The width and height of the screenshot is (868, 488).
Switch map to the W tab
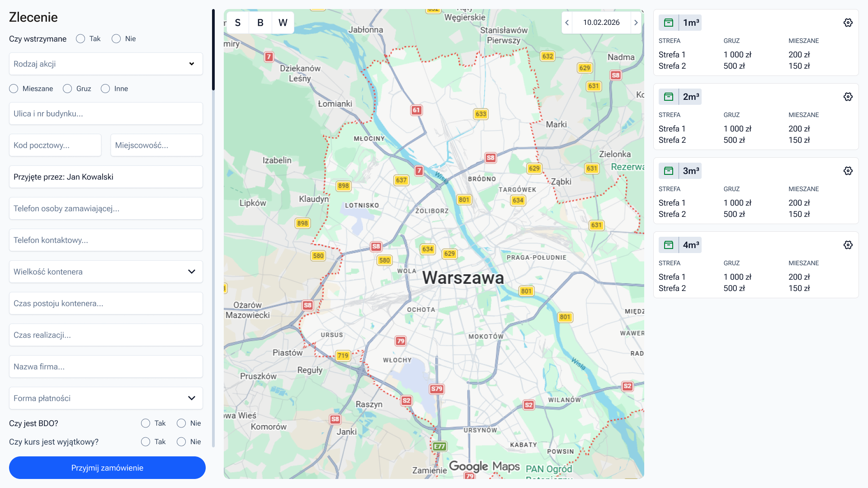pyautogui.click(x=283, y=23)
